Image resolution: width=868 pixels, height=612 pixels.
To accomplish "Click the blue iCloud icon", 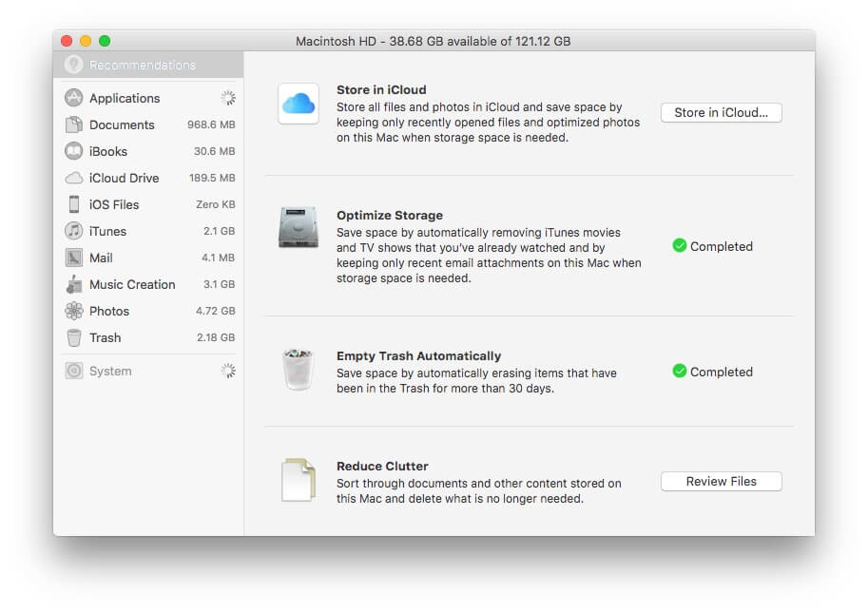I will (x=299, y=104).
